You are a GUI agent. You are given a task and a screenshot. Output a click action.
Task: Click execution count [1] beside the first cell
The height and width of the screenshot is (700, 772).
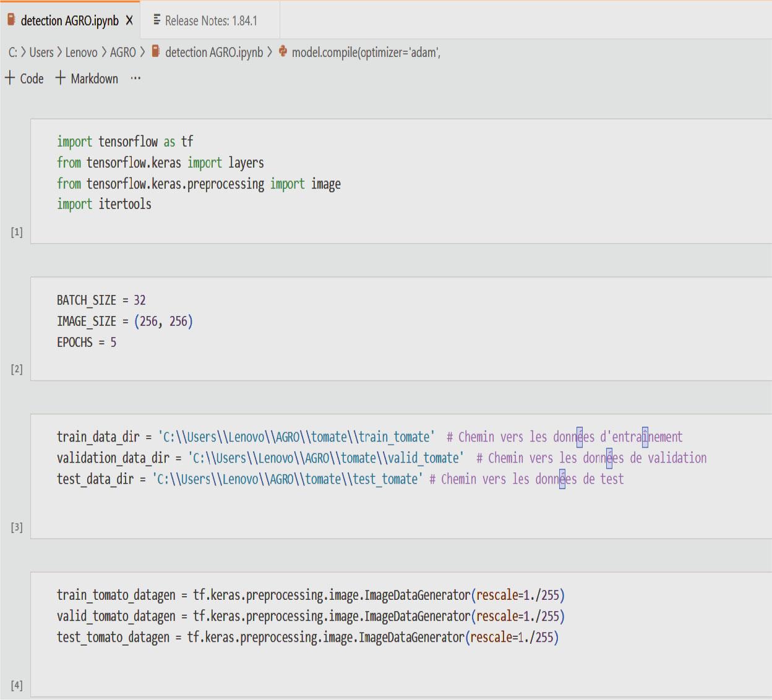(x=17, y=232)
